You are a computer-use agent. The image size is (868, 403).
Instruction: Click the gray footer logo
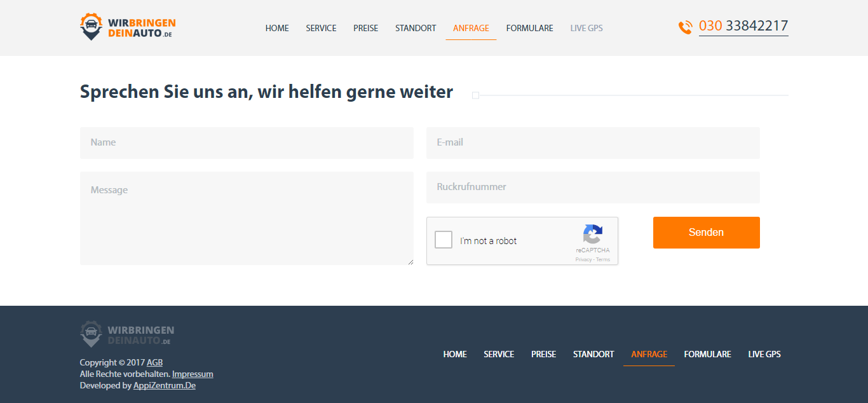coord(127,334)
